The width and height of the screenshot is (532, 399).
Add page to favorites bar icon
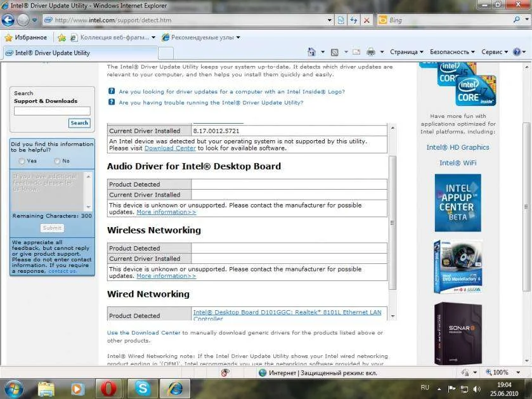[x=62, y=37]
